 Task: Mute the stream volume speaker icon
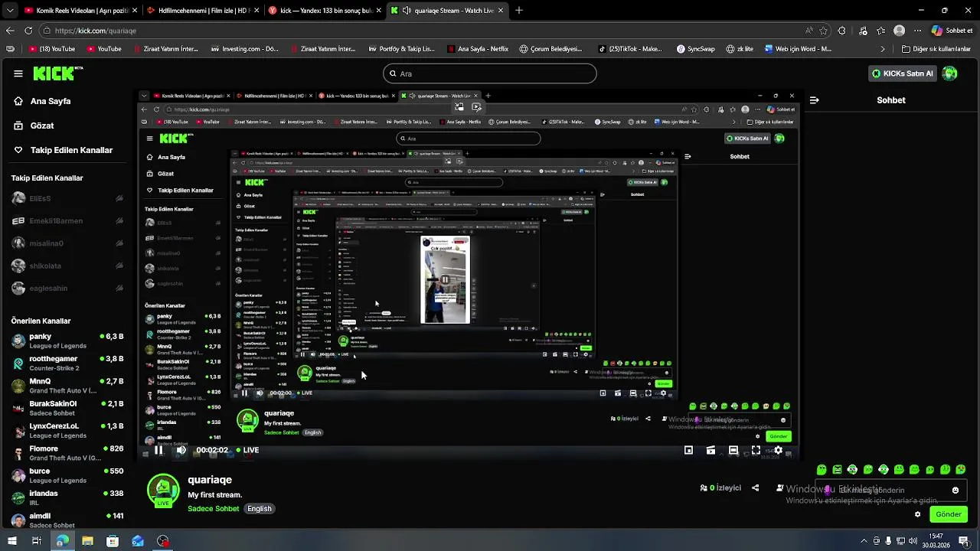181,450
